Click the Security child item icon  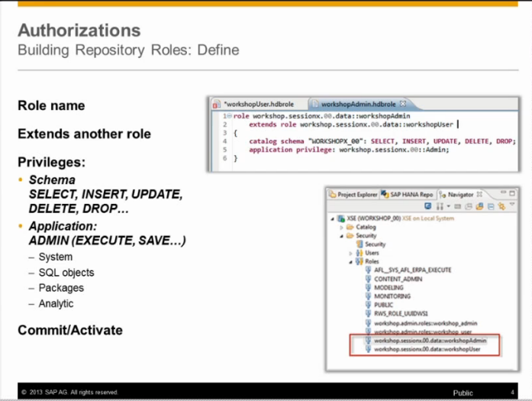click(x=360, y=244)
